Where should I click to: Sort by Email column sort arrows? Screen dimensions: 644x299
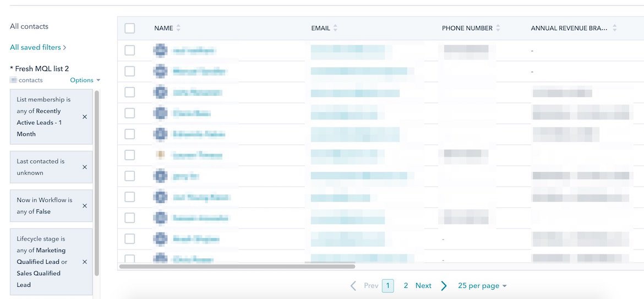coord(335,28)
